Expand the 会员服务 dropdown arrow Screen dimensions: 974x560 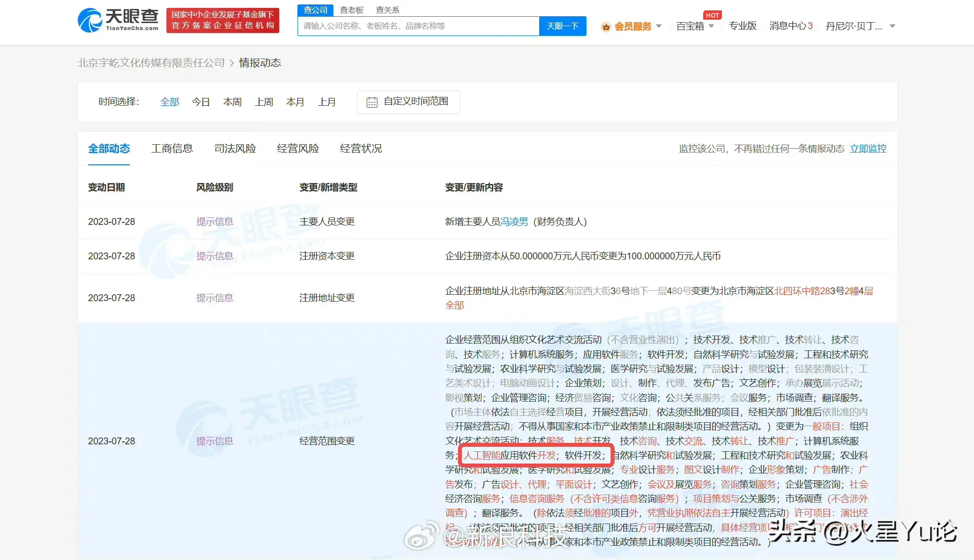coord(659,26)
